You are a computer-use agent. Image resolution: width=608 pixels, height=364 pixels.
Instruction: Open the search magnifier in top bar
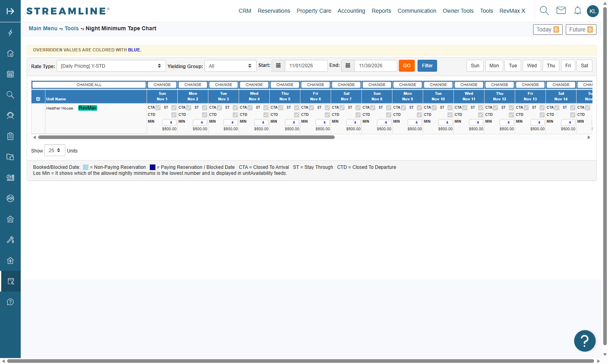(x=544, y=11)
